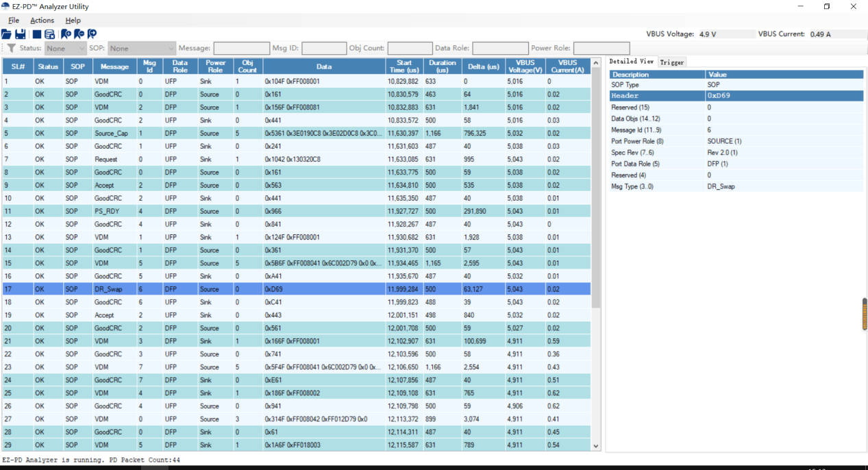This screenshot has width=868, height=470.
Task: Click the Start Time column header
Action: tap(404, 66)
